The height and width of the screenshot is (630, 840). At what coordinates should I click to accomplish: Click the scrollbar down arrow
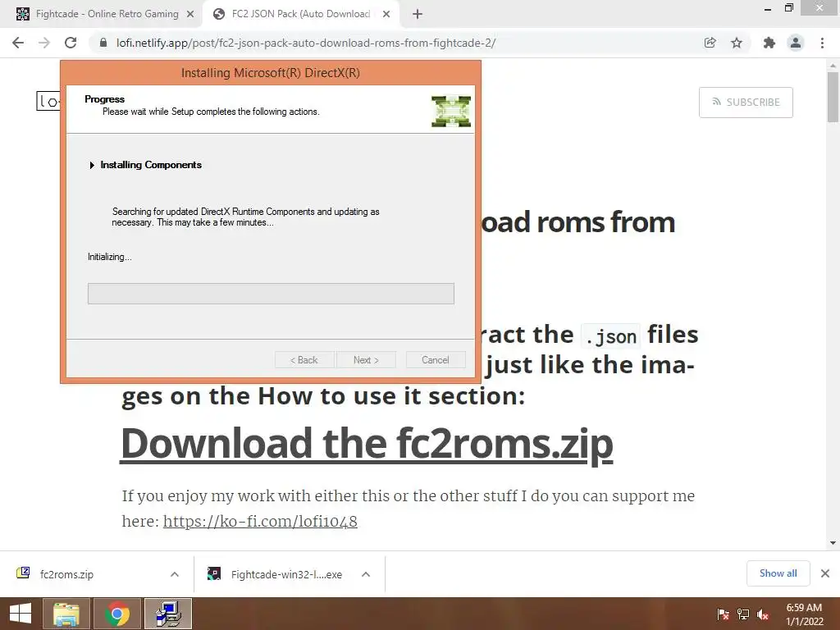(x=833, y=543)
